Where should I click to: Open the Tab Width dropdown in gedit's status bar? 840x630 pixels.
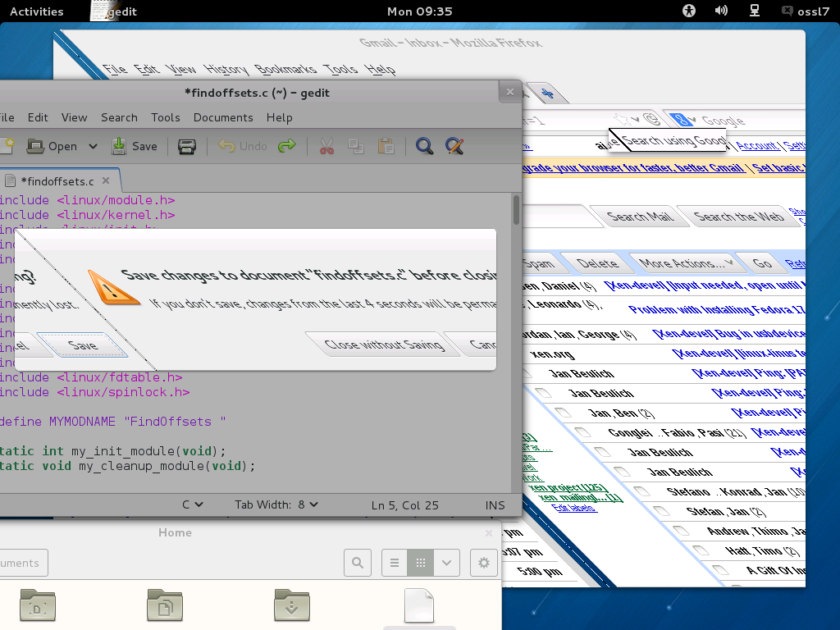pos(276,504)
